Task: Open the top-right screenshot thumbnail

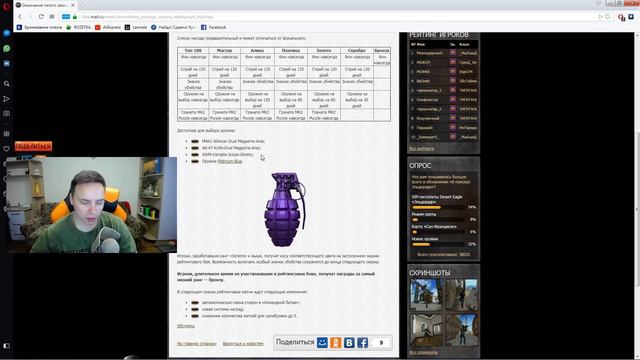Action: tap(461, 295)
